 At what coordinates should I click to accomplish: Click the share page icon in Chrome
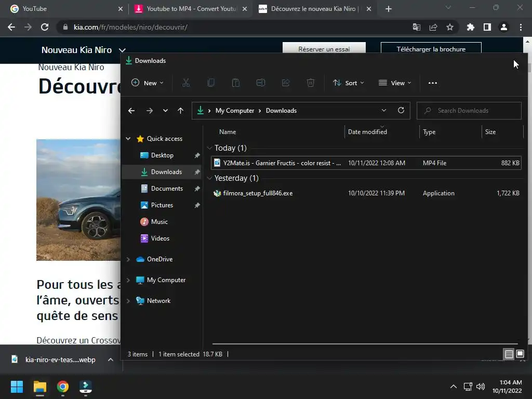click(x=433, y=27)
